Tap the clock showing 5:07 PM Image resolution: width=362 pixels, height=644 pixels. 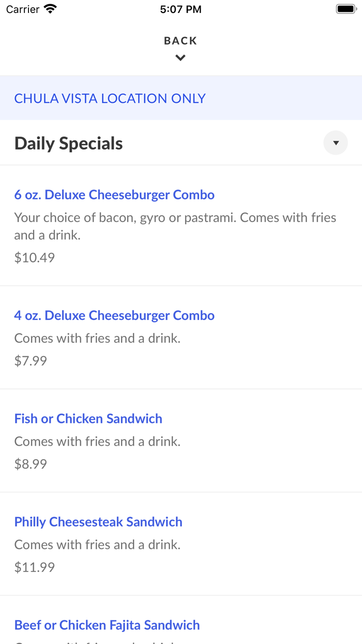coord(180,9)
